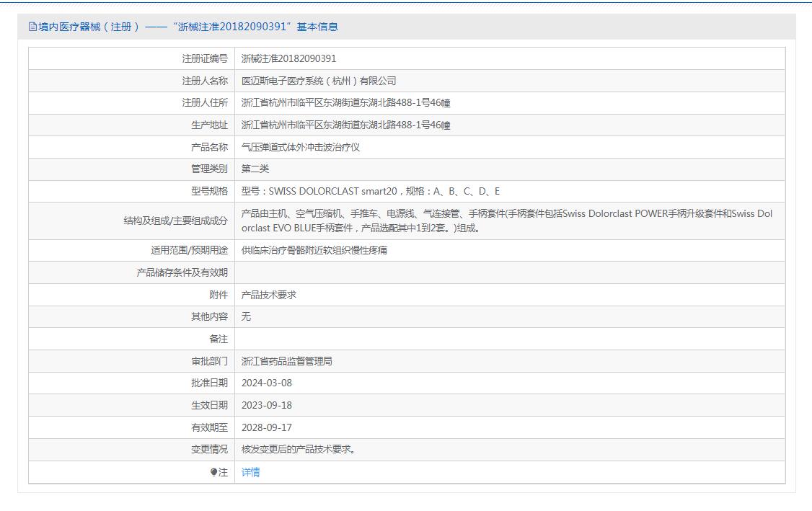
Task: Click the expiry date 2028-09-17
Action: 266,427
